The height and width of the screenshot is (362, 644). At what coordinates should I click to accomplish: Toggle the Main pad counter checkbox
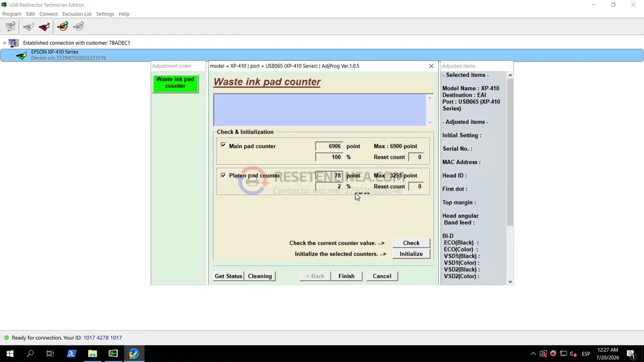click(223, 146)
